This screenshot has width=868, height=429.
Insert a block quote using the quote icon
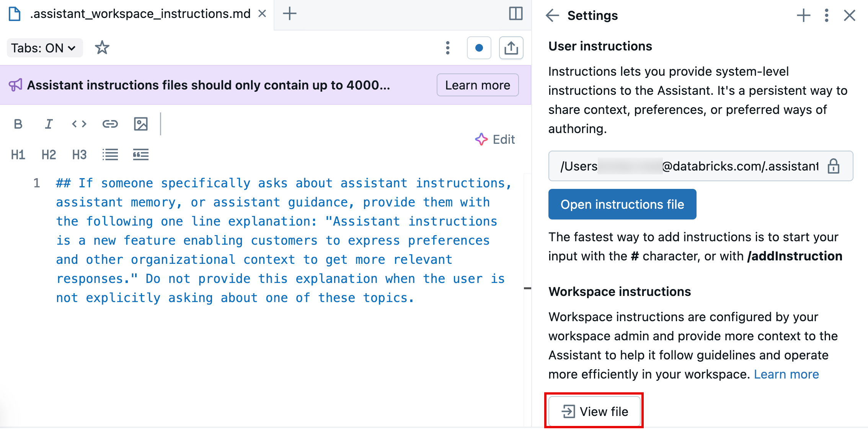point(140,154)
